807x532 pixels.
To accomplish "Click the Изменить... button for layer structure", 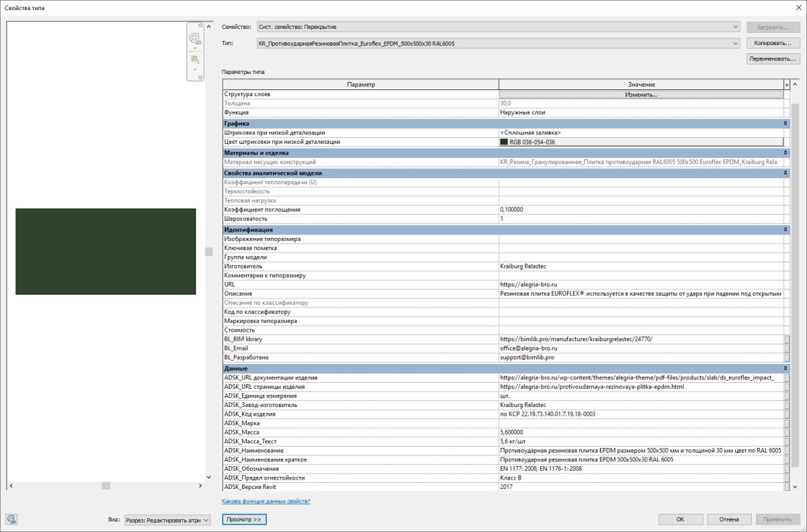I will click(641, 95).
